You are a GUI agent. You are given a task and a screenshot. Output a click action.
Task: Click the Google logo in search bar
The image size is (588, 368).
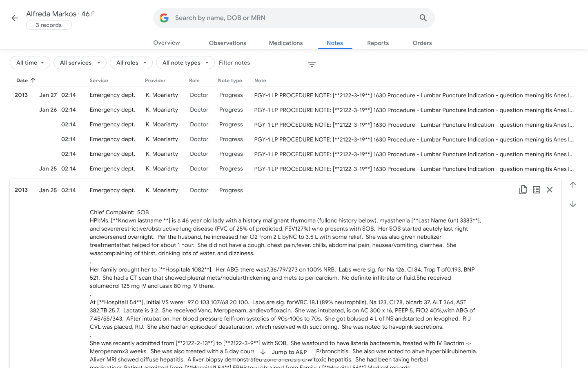164,18
